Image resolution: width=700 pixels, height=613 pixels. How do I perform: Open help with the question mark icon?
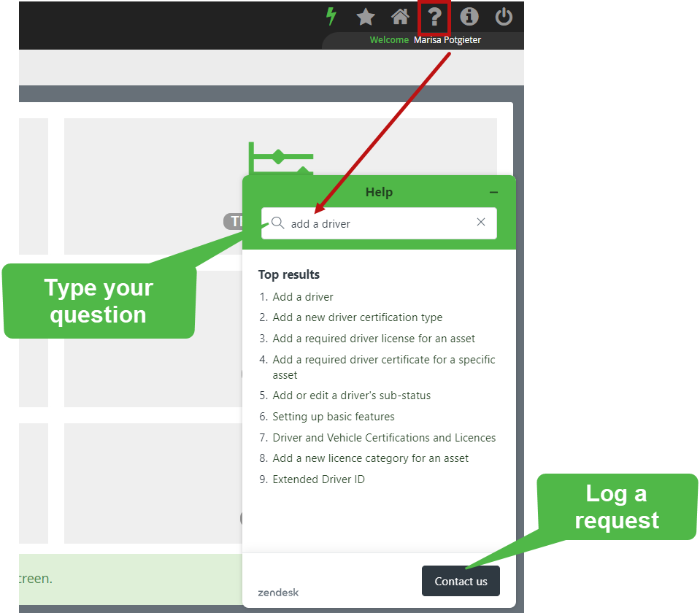[x=434, y=17]
